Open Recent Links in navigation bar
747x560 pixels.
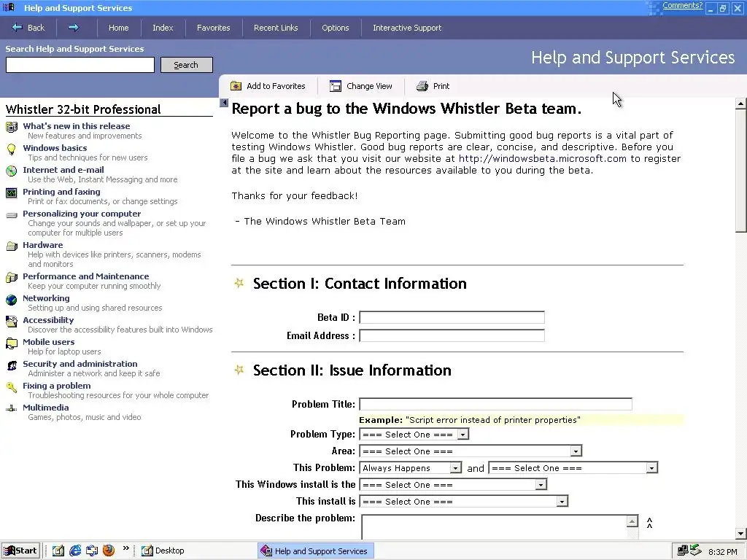276,28
